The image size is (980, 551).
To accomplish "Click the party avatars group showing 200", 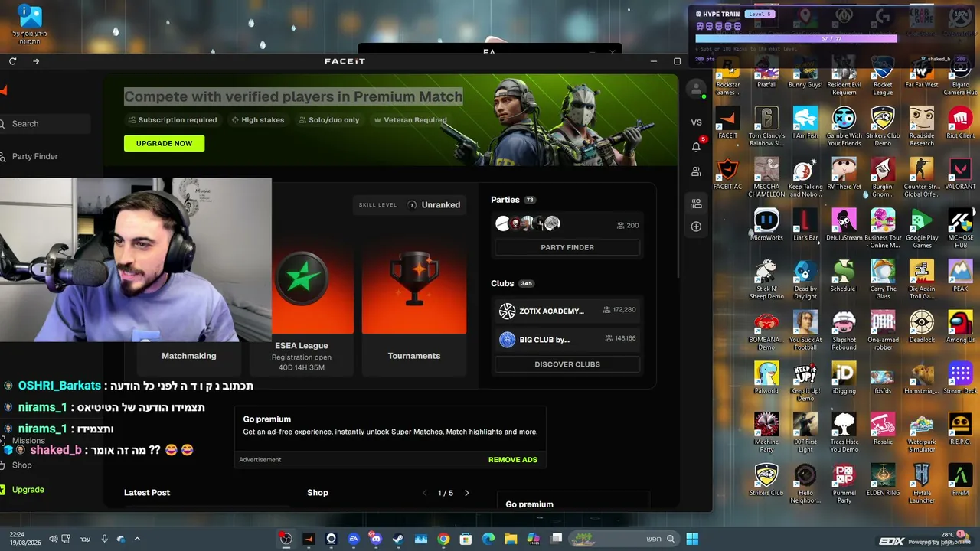I will [528, 223].
